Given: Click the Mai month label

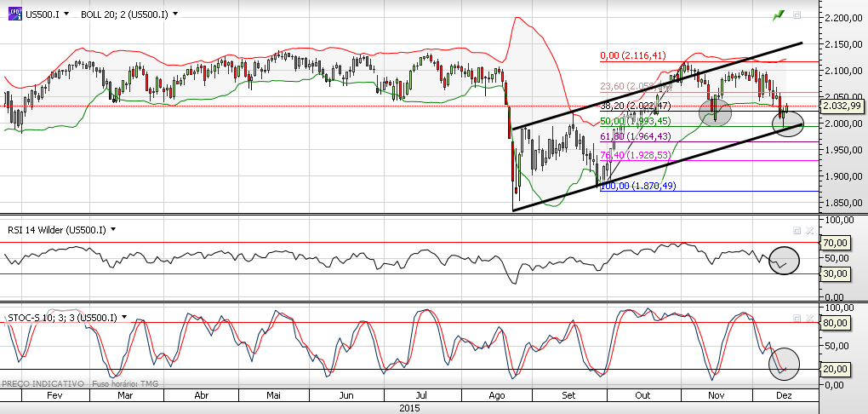Looking at the screenshot, I should (x=273, y=396).
